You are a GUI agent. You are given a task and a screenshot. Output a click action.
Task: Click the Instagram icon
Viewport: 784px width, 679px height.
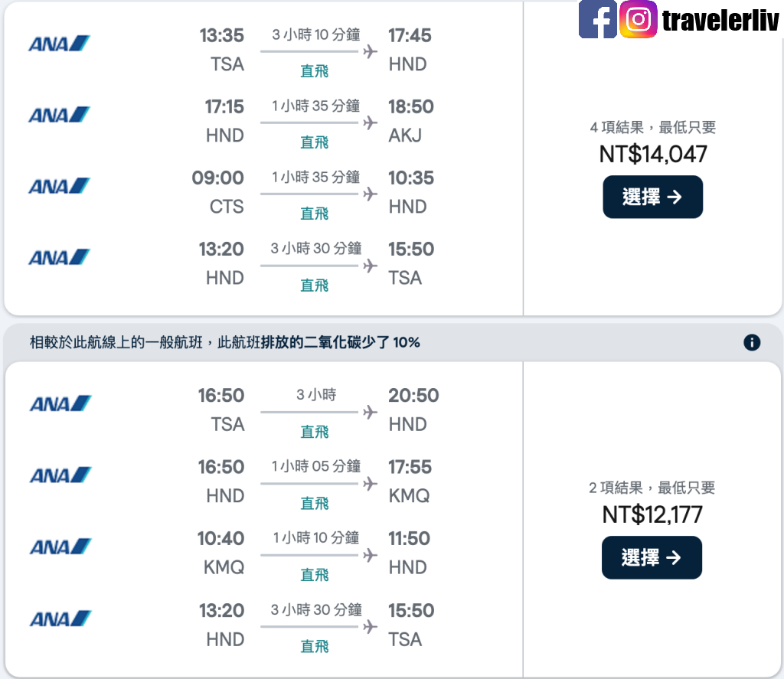638,19
